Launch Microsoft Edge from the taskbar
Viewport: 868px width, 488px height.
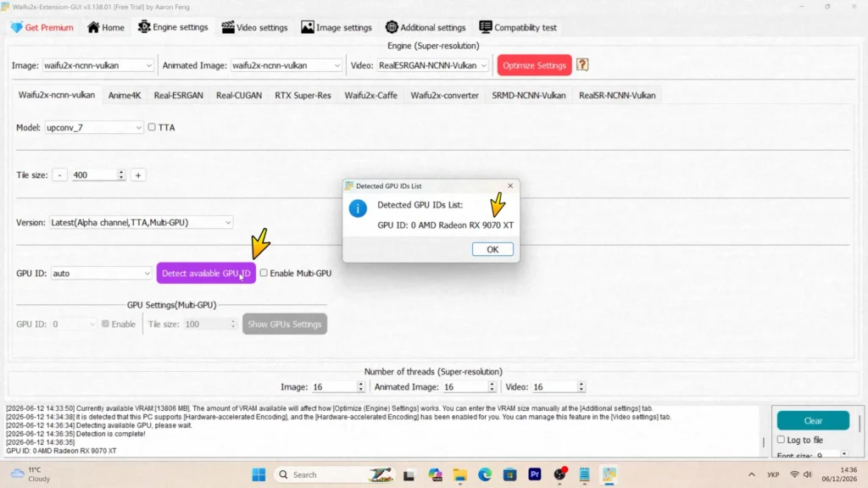[x=485, y=474]
